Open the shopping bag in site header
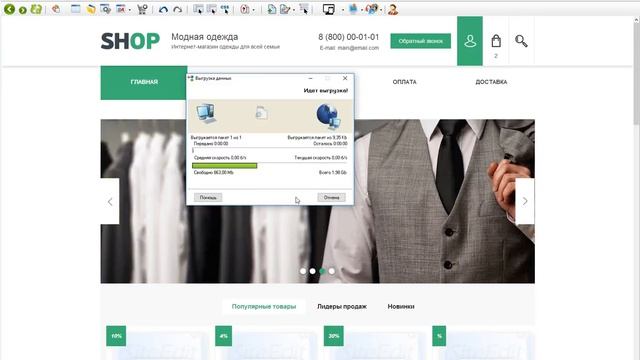Image resolution: width=640 pixels, height=360 pixels. click(496, 41)
